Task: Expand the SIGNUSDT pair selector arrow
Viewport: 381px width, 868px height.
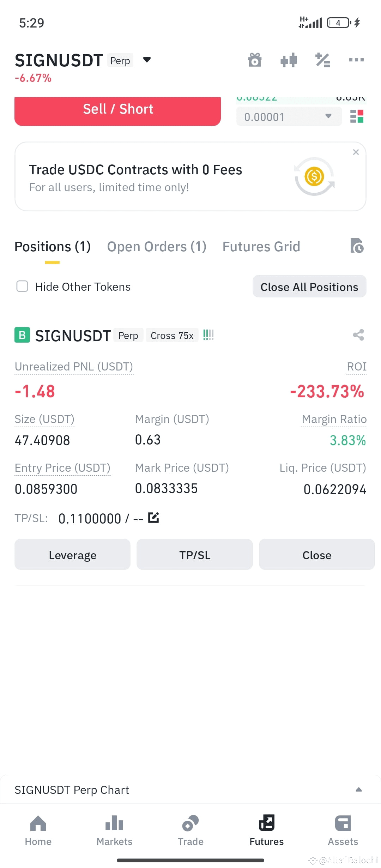Action: [147, 60]
